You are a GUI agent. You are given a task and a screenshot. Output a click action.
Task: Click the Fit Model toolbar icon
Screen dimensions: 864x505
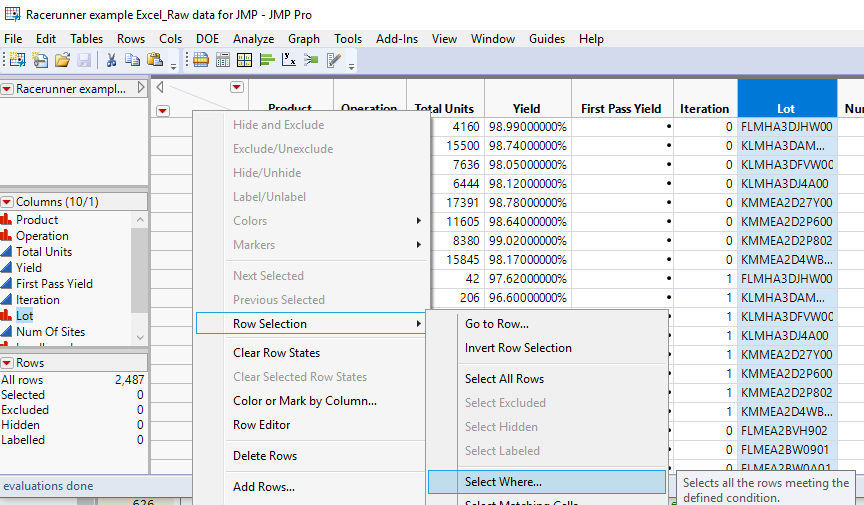pos(311,60)
